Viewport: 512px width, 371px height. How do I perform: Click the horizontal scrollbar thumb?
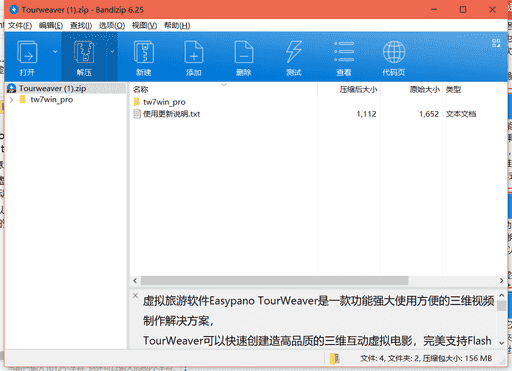click(x=274, y=281)
